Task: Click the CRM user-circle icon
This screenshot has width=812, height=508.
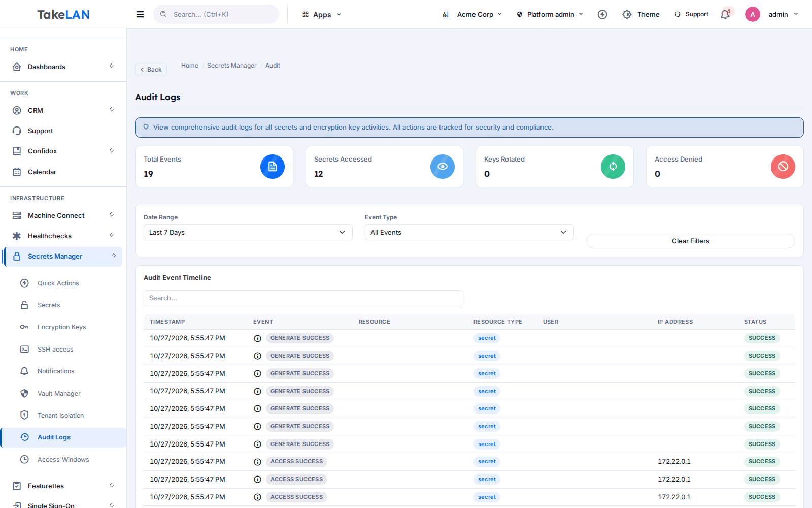Action: [x=17, y=110]
